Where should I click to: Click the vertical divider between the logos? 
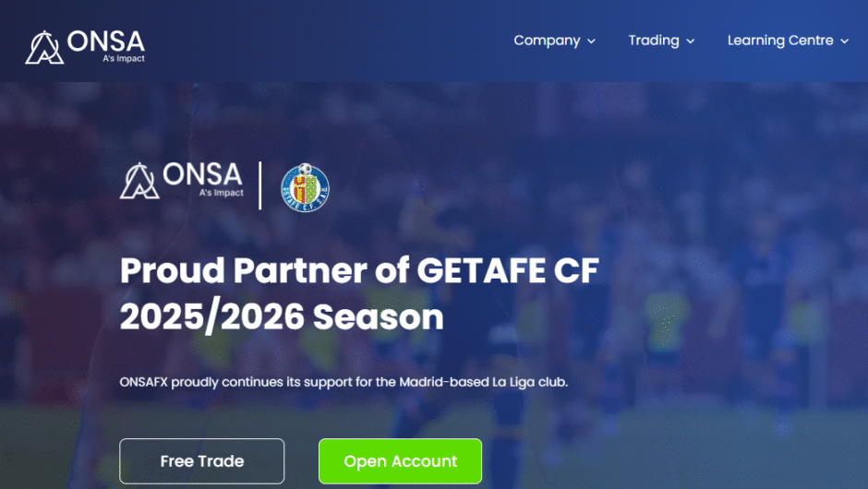[260, 185]
